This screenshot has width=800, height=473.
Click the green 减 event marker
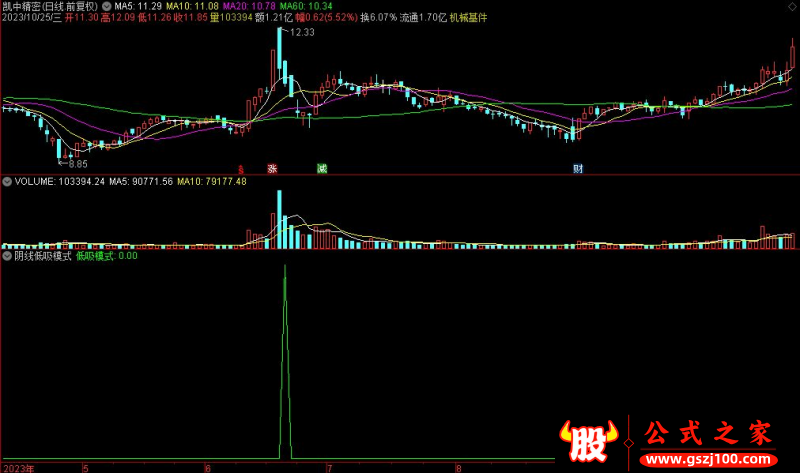pos(322,168)
